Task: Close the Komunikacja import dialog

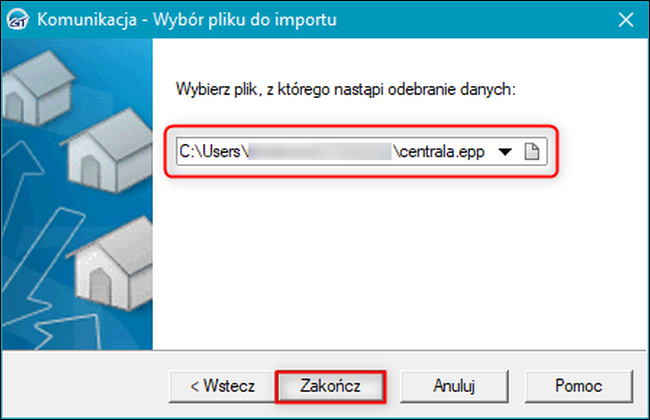Action: coord(624,20)
